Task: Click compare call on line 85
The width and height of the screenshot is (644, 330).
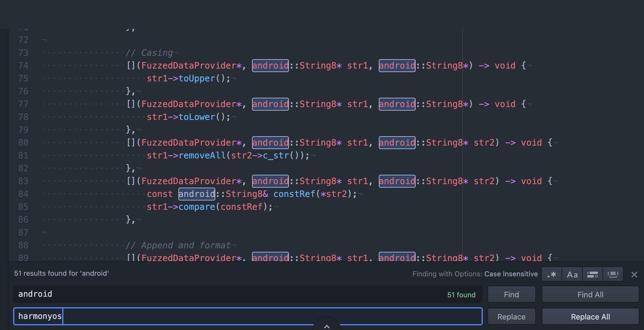Action: point(197,207)
